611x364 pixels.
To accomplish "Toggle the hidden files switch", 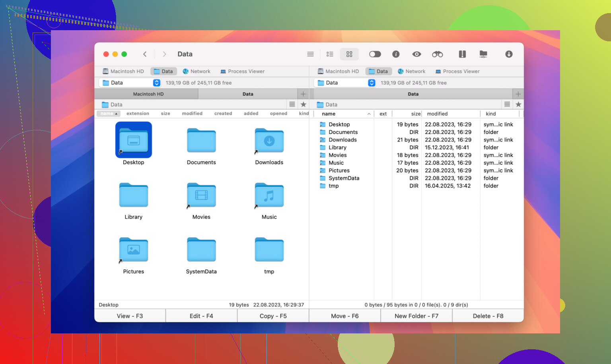I will (x=375, y=54).
